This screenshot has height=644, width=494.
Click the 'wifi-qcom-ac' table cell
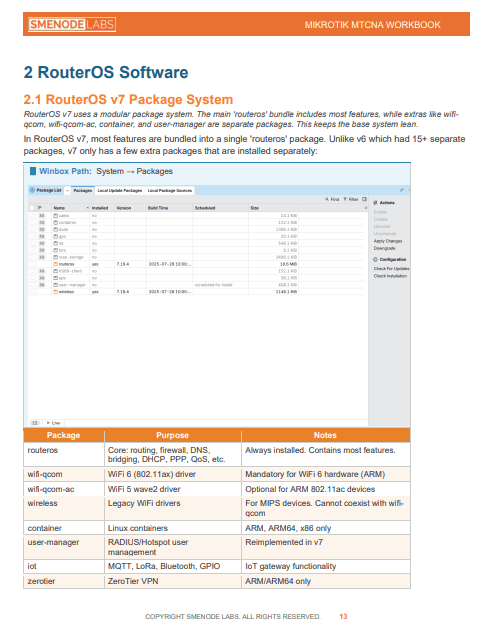pyautogui.click(x=64, y=489)
